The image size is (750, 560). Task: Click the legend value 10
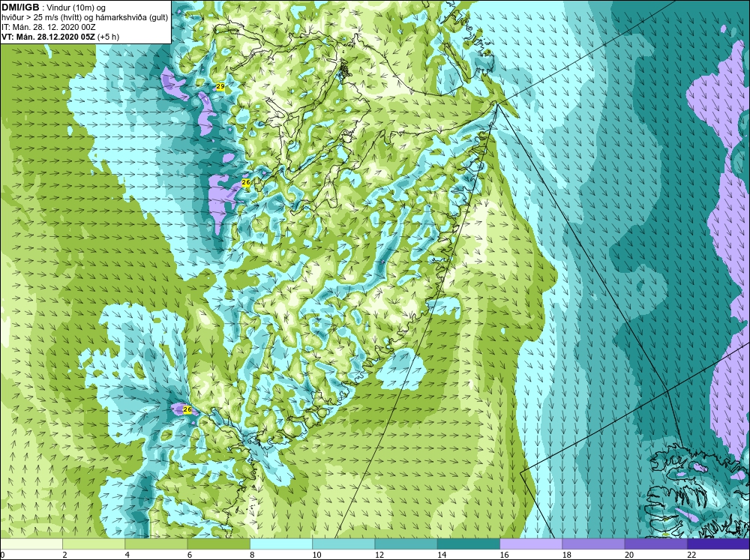point(316,555)
